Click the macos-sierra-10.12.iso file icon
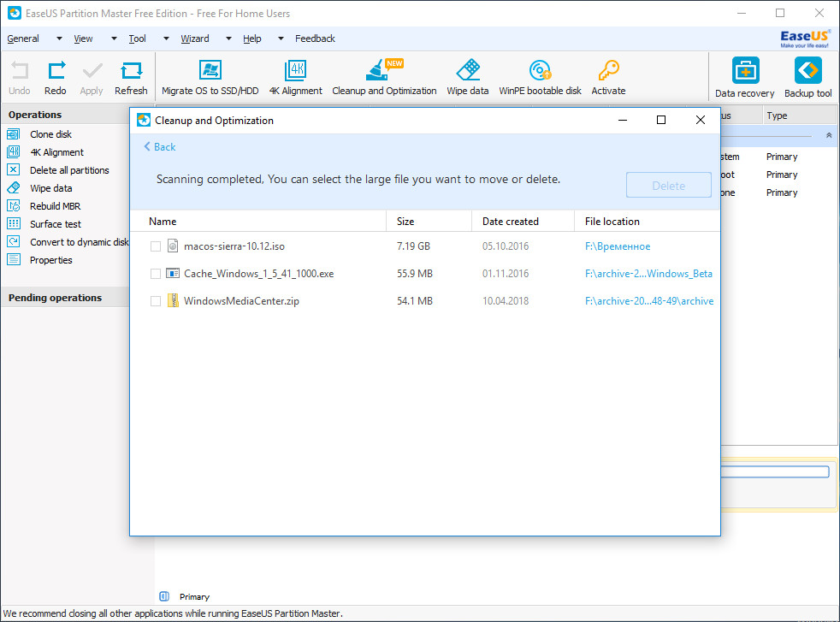This screenshot has width=840, height=622. pos(173,246)
